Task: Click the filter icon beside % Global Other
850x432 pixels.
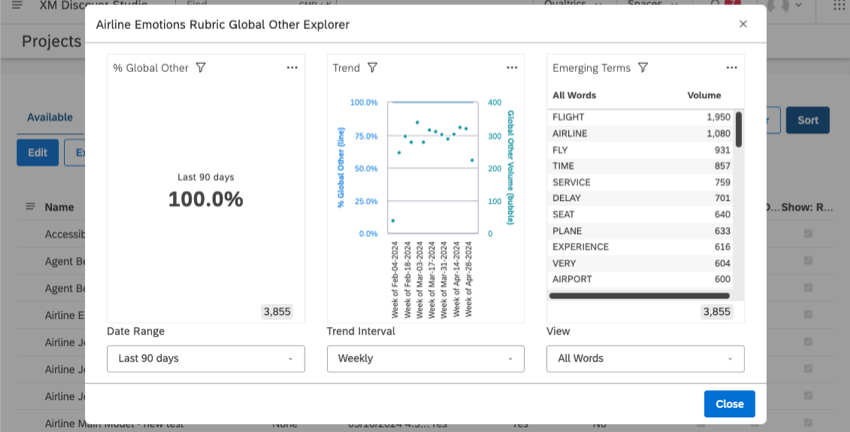Action: (x=201, y=68)
